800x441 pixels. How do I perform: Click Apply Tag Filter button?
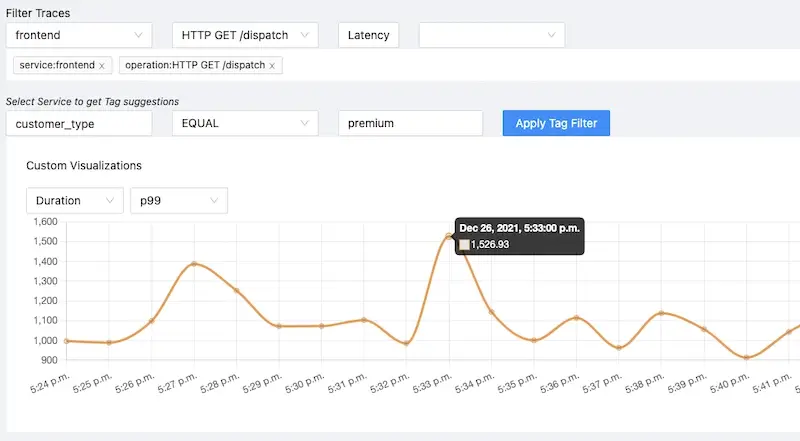[x=556, y=123]
